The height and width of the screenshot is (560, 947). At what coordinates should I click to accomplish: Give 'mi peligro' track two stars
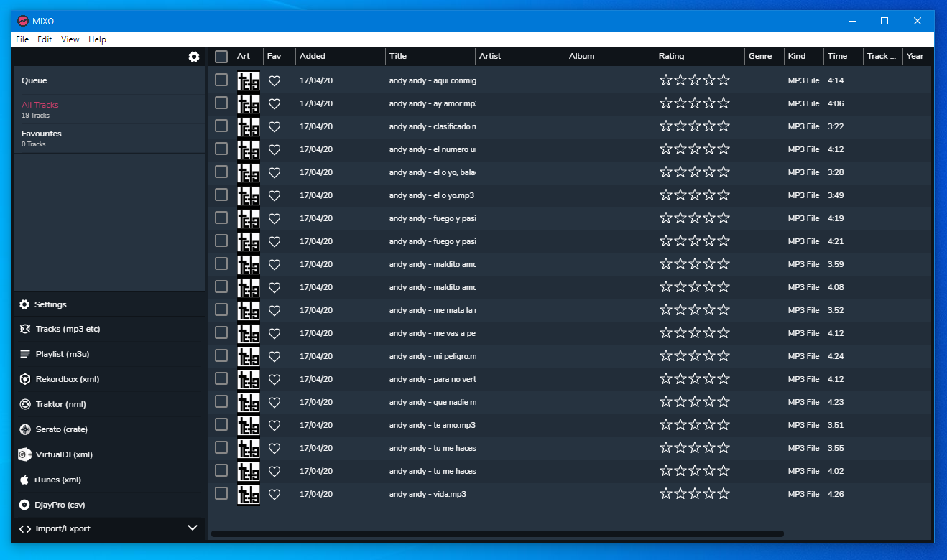[x=680, y=356]
